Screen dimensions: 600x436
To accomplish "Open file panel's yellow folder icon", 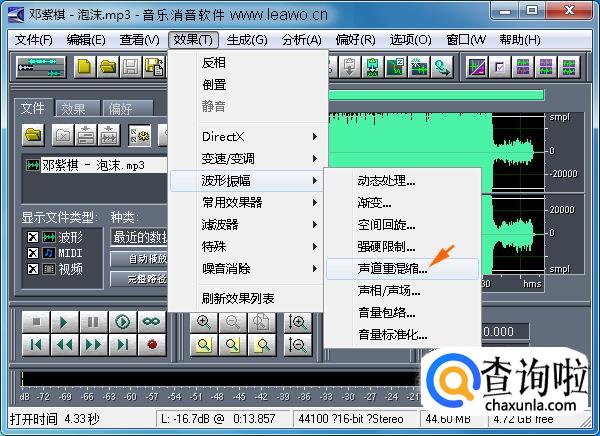I will pos(33,135).
